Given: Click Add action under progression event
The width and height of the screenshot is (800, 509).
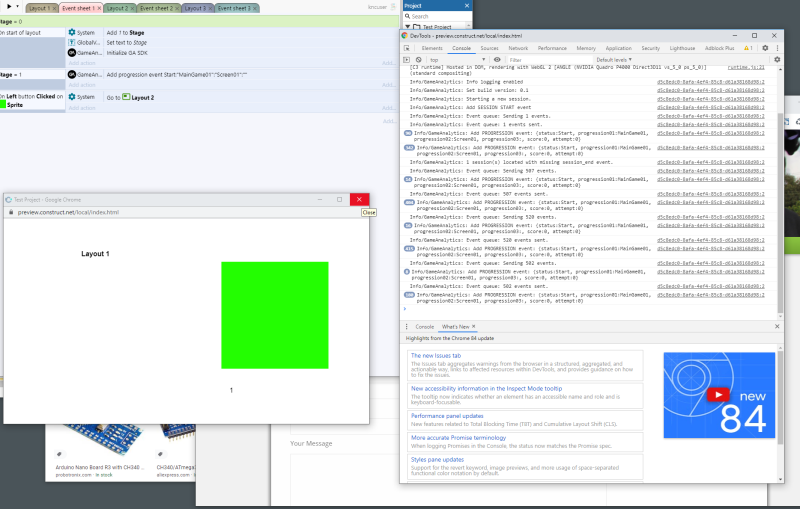Looking at the screenshot, I should tap(82, 85).
